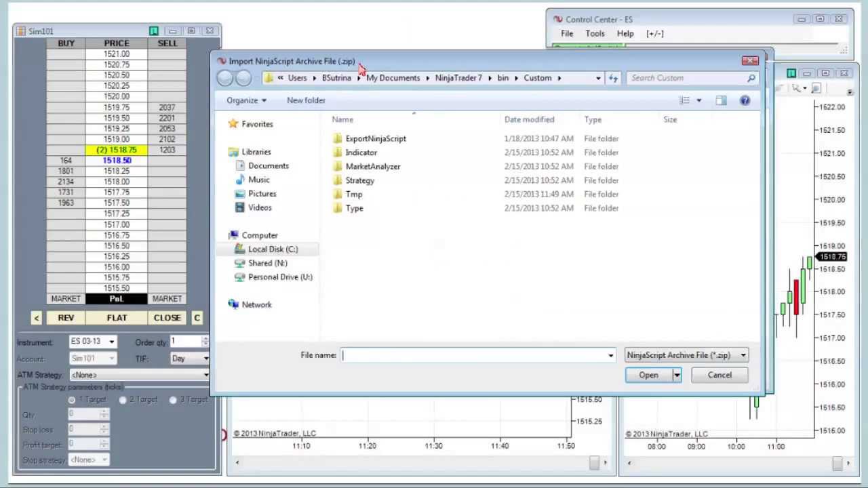This screenshot has height=488, width=868.
Task: Click the FLAT button in Sim101
Action: [117, 317]
